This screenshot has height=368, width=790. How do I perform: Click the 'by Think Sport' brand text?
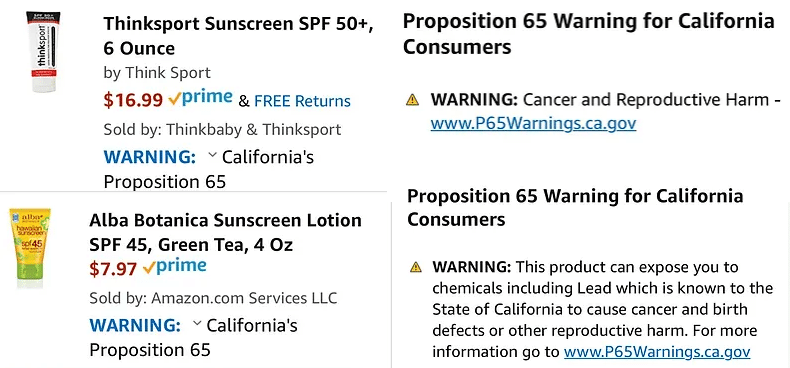click(157, 73)
